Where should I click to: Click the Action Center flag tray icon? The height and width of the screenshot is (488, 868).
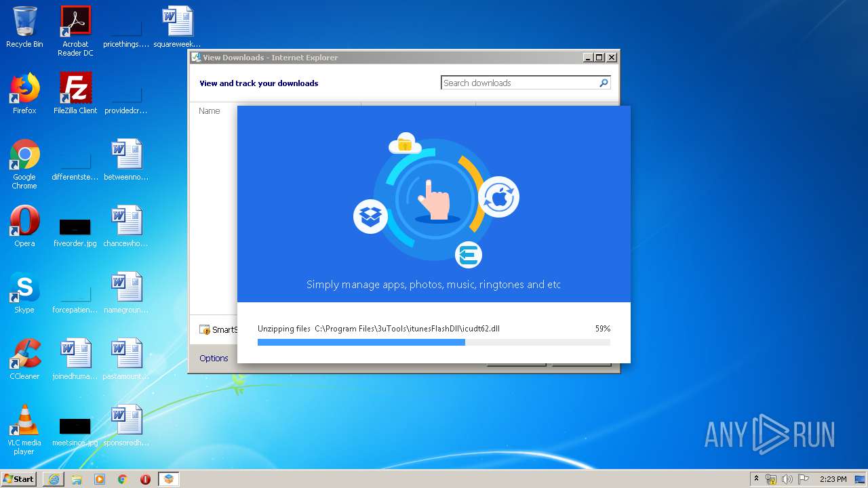coord(804,479)
